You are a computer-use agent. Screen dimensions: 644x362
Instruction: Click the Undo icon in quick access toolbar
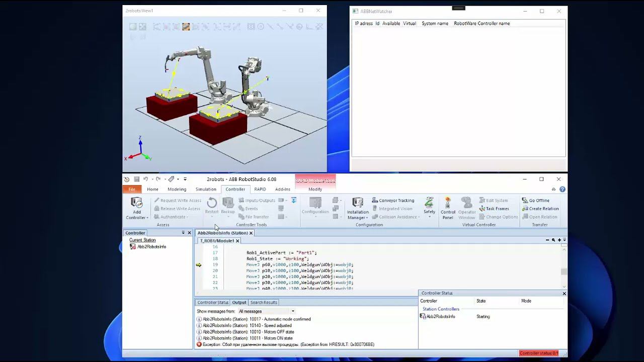pos(145,179)
